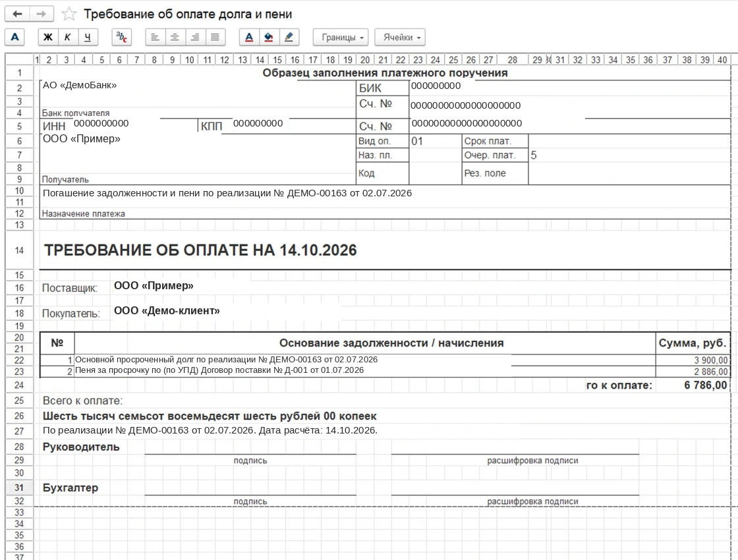Open the Границы dropdown

(x=341, y=37)
